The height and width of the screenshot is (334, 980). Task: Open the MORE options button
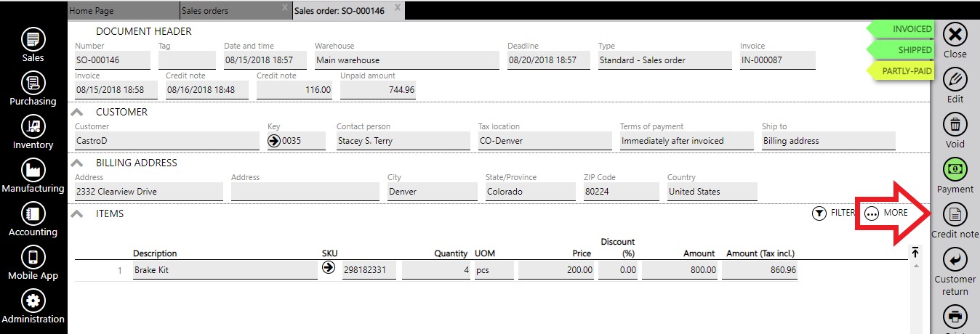pyautogui.click(x=887, y=213)
